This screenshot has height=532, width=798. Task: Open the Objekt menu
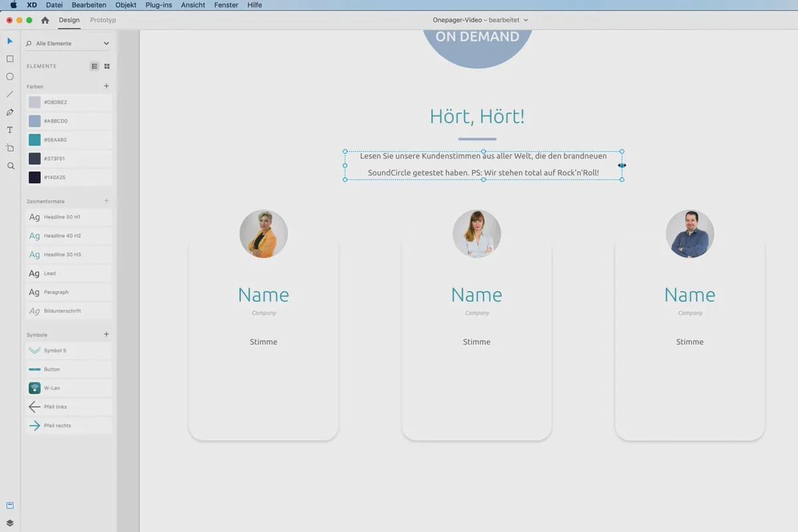click(x=126, y=5)
